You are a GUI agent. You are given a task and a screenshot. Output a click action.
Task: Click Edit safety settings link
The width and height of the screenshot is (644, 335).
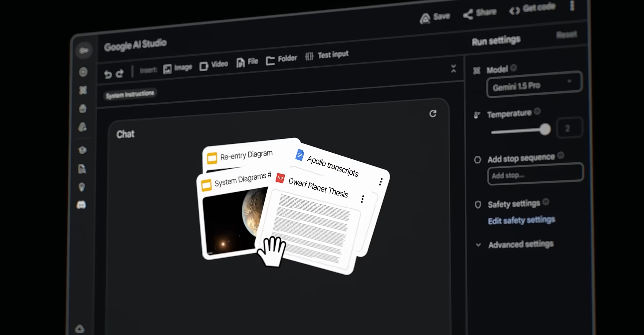point(521,220)
